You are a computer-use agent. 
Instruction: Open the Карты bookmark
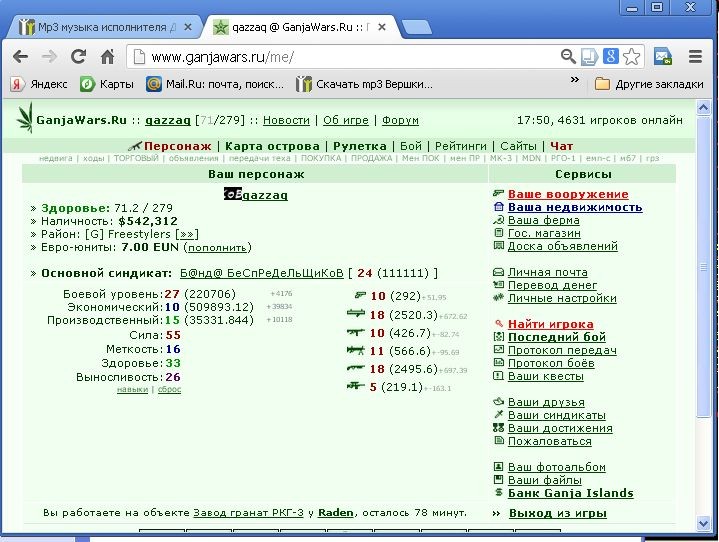pyautogui.click(x=107, y=84)
